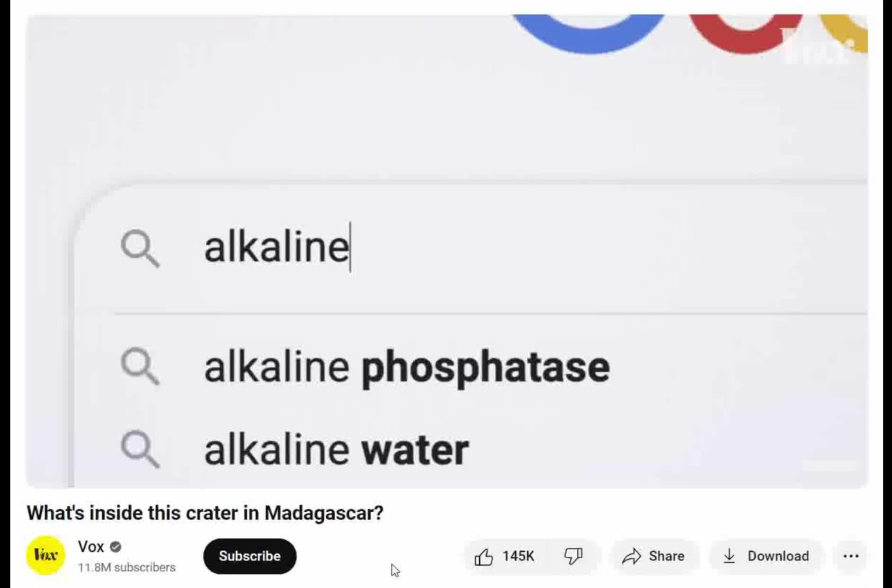This screenshot has width=892, height=588.
Task: Click the Share arrow button
Action: coord(653,556)
